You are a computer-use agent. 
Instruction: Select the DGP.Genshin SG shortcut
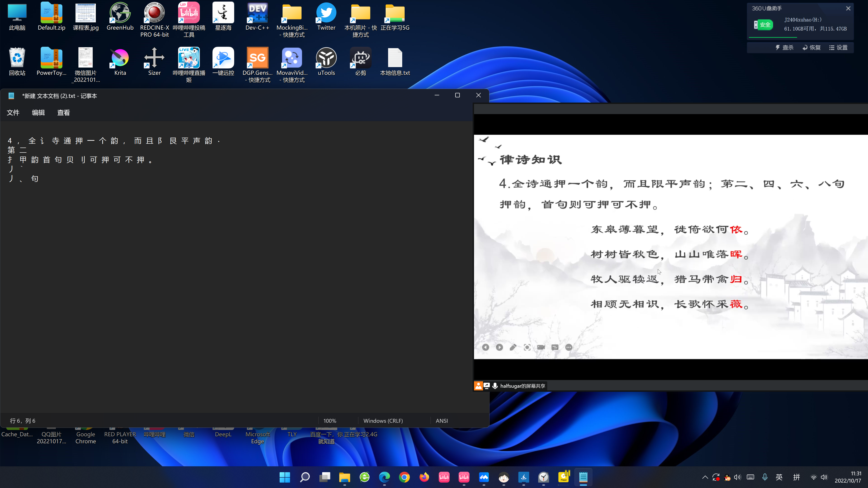coord(257,65)
